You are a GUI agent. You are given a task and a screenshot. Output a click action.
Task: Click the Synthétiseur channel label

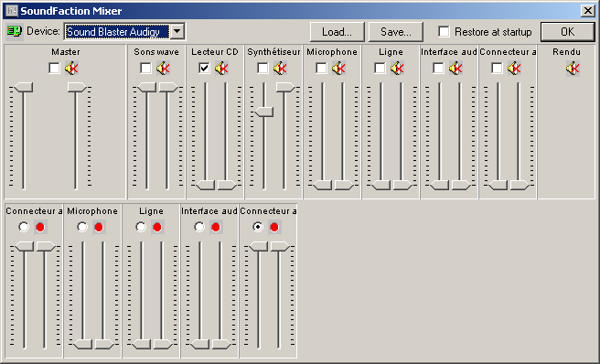[x=273, y=51]
